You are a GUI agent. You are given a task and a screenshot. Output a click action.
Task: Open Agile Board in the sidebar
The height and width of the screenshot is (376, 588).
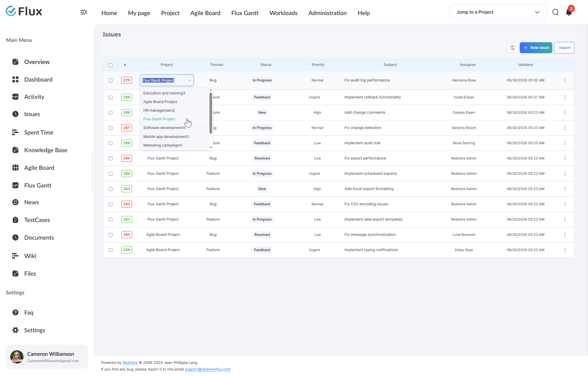[x=39, y=167]
